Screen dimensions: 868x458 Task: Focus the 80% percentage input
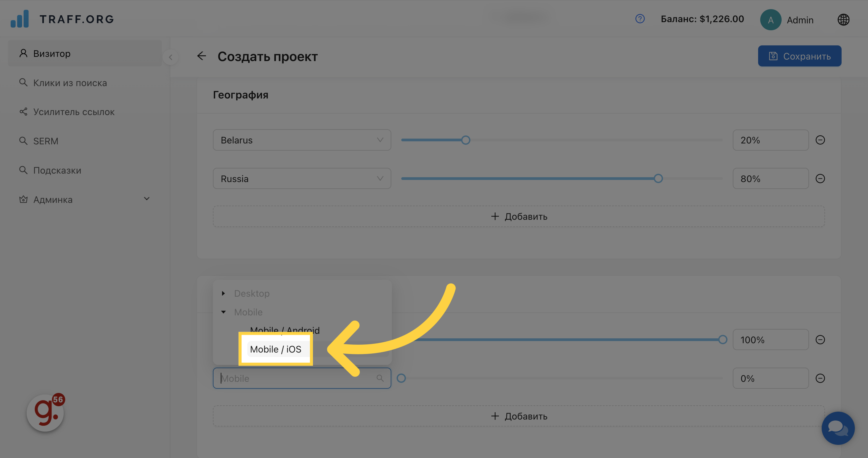(x=771, y=178)
